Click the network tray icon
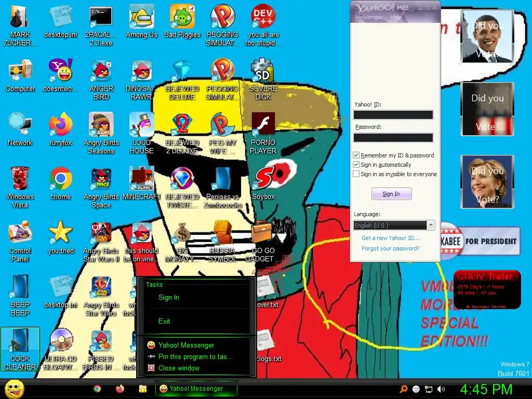The width and height of the screenshot is (532, 399). pyautogui.click(x=429, y=389)
